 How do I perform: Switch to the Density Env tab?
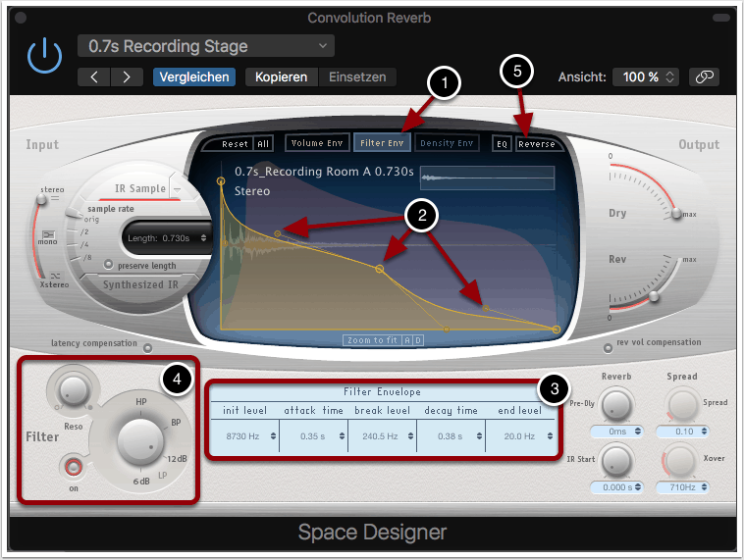[x=446, y=143]
